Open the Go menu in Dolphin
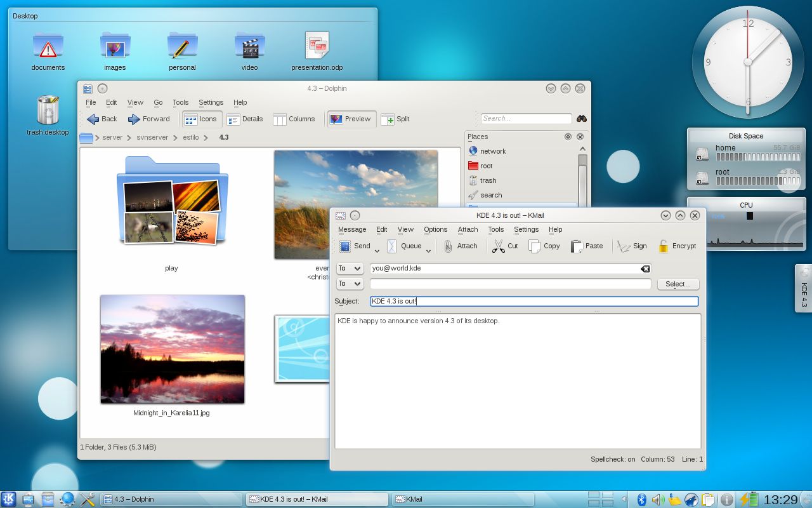The width and height of the screenshot is (812, 508). pos(158,102)
